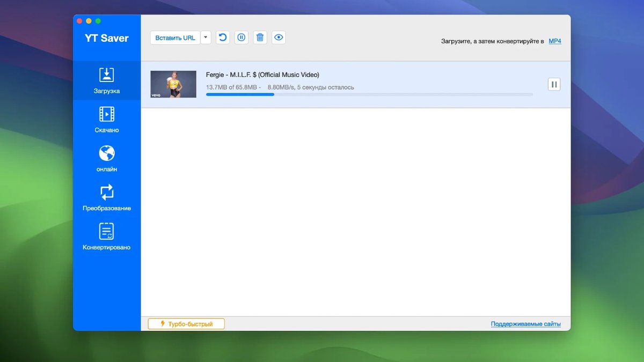This screenshot has height=362, width=644.
Task: Click the Fergie video thumbnail
Action: [173, 84]
